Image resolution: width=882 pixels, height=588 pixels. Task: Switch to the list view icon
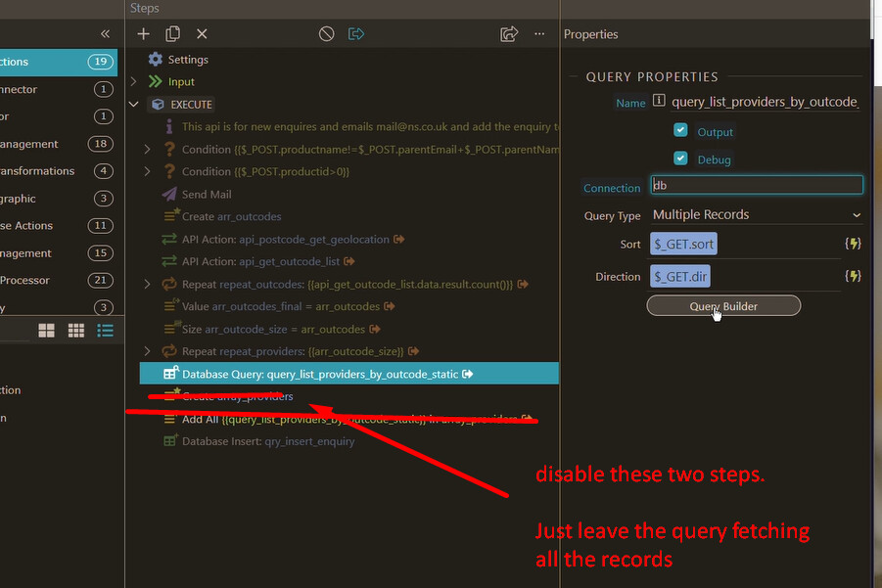(x=105, y=331)
